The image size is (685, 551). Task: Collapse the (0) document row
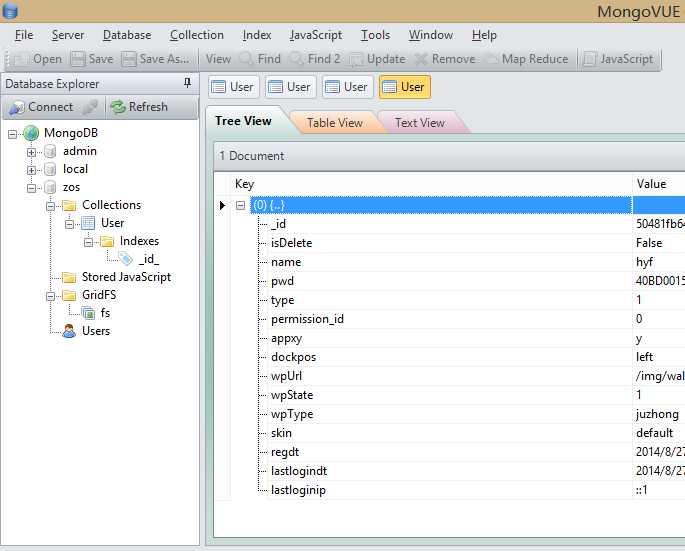240,205
